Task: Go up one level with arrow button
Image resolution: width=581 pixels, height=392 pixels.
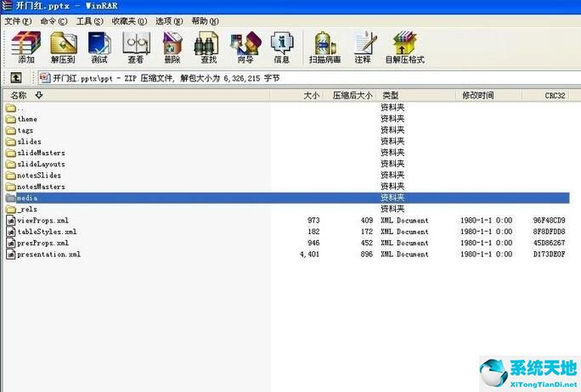Action: coord(15,78)
